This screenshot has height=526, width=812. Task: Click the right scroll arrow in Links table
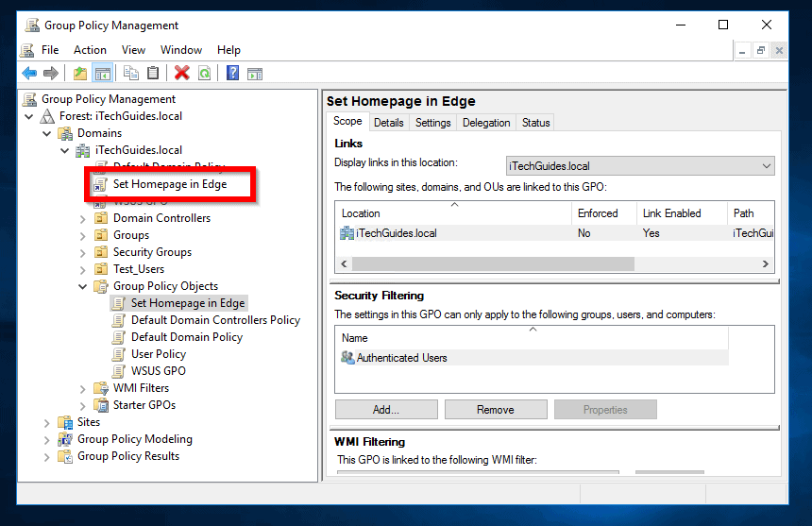tap(766, 264)
